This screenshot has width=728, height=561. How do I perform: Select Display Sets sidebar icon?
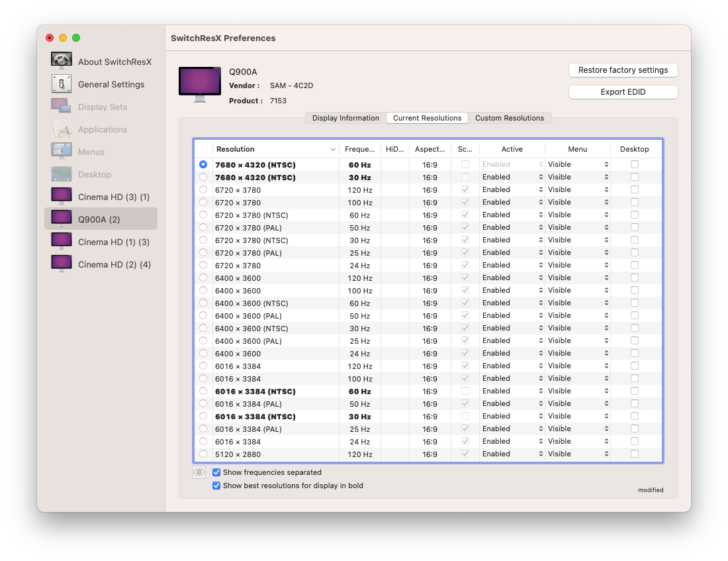click(x=62, y=106)
